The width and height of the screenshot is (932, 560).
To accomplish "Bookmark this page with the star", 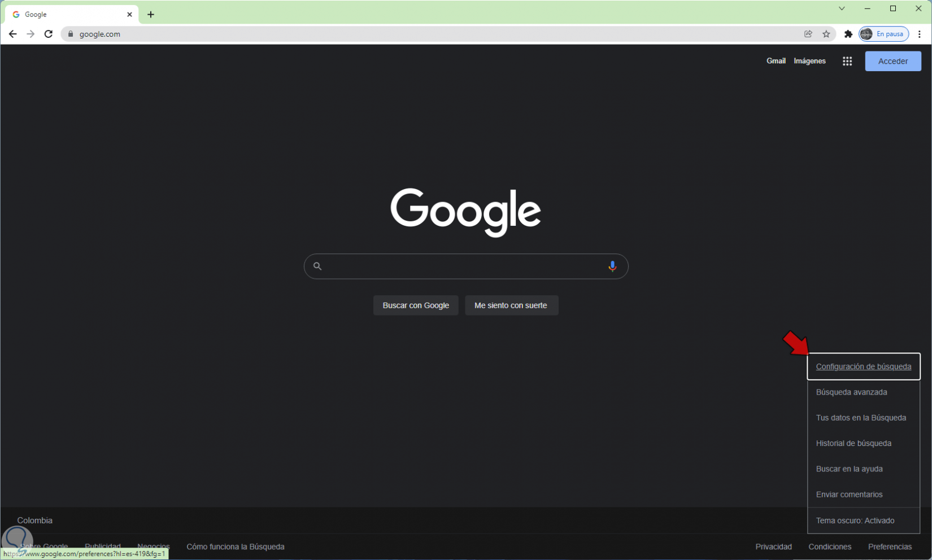I will point(827,34).
